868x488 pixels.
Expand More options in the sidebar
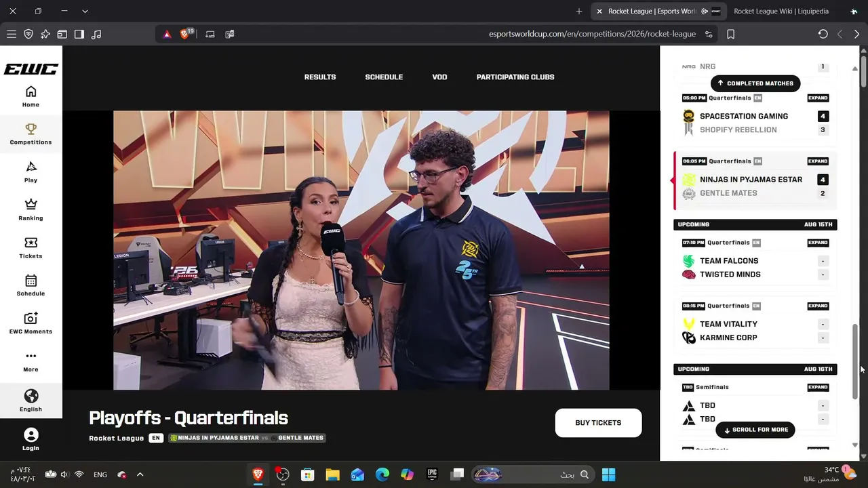(31, 361)
